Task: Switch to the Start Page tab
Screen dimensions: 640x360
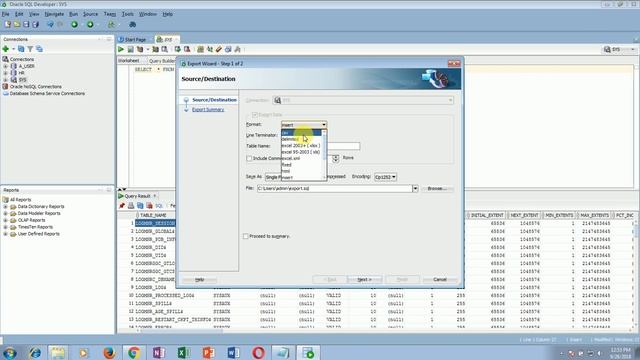Action: click(135, 40)
